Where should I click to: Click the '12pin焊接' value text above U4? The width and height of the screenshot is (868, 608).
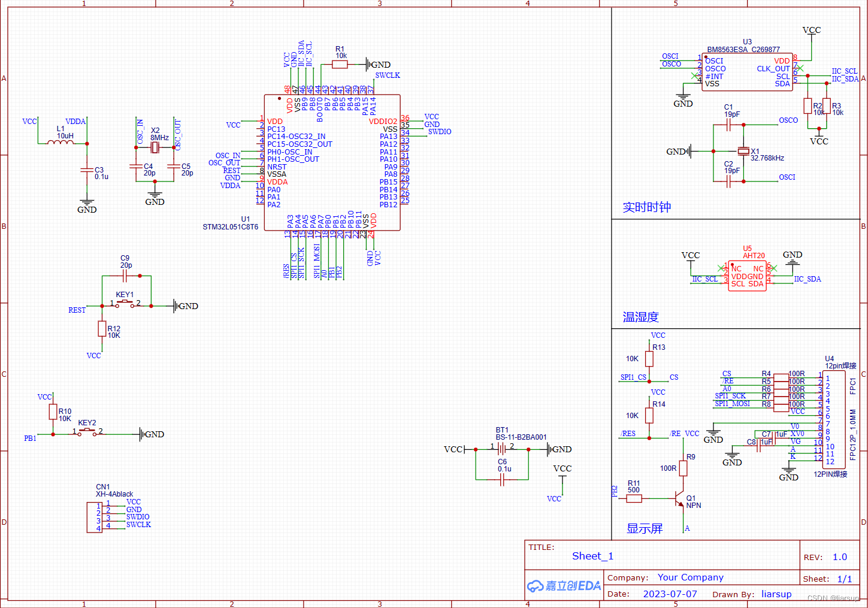840,365
